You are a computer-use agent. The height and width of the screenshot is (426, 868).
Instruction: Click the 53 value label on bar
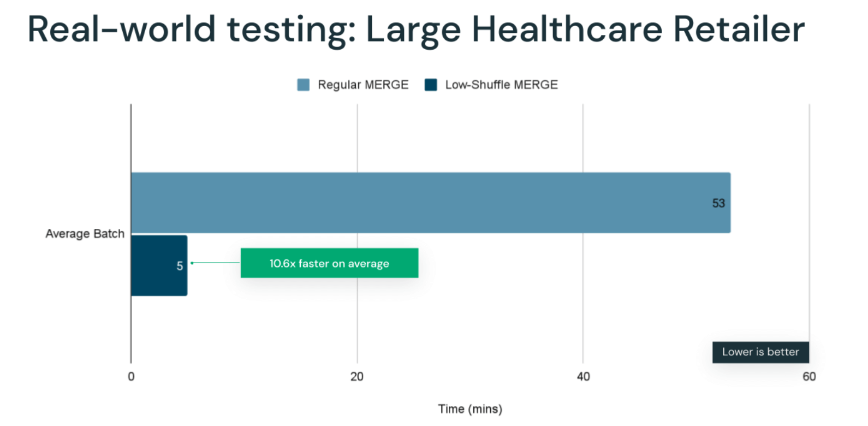click(x=718, y=203)
